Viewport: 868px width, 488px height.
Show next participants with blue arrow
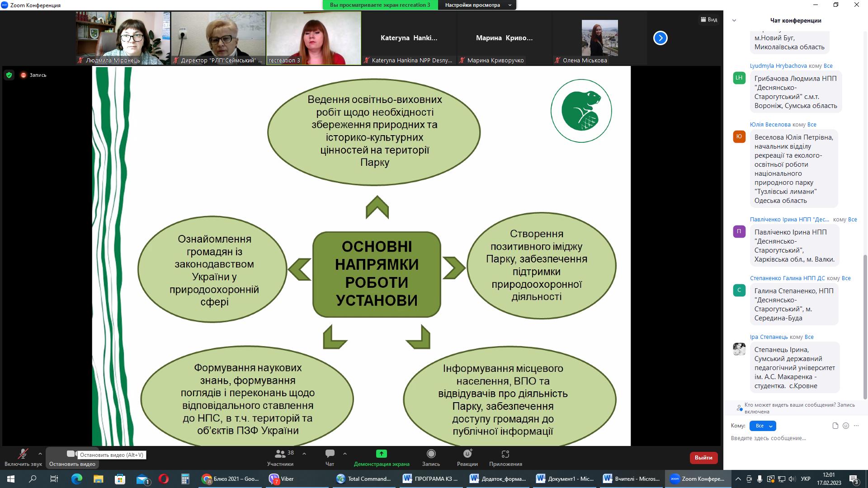[660, 38]
